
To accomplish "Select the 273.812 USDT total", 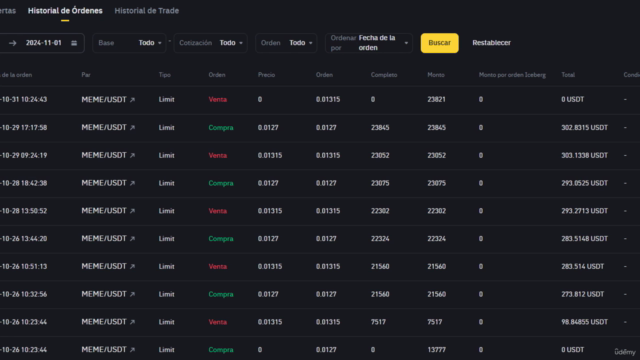I will (582, 294).
